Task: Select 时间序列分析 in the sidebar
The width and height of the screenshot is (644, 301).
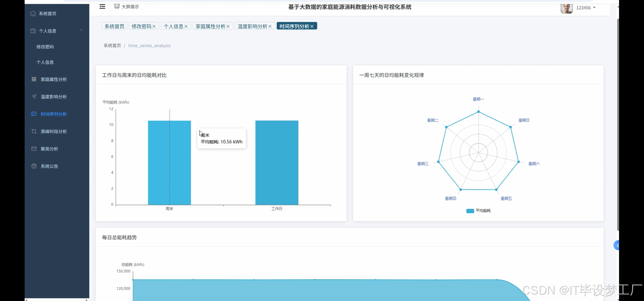Action: point(54,114)
